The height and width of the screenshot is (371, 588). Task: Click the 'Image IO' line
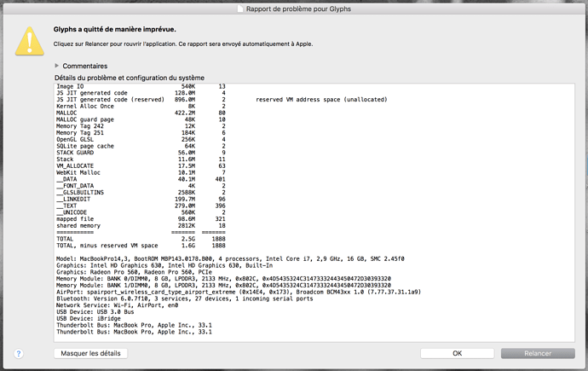point(141,87)
